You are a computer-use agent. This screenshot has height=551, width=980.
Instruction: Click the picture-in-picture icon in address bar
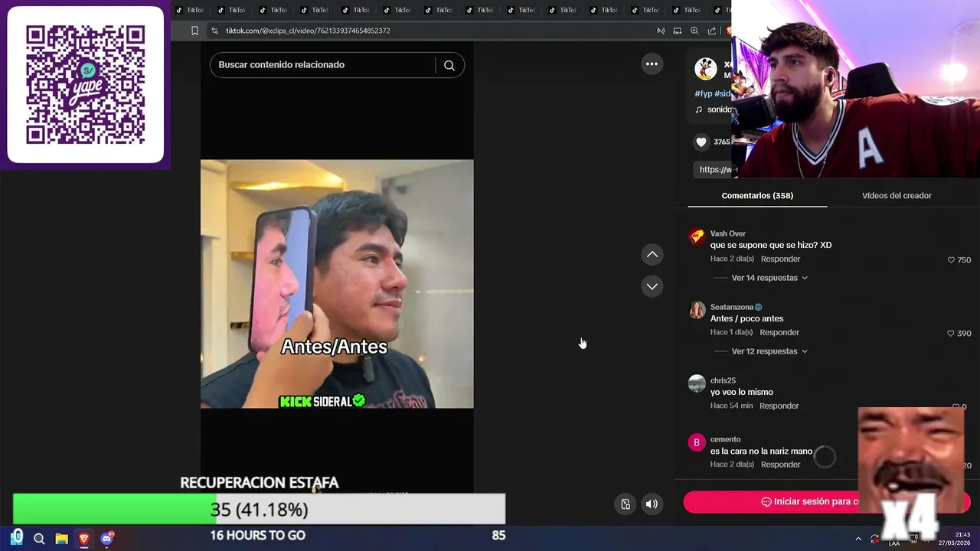point(678,31)
